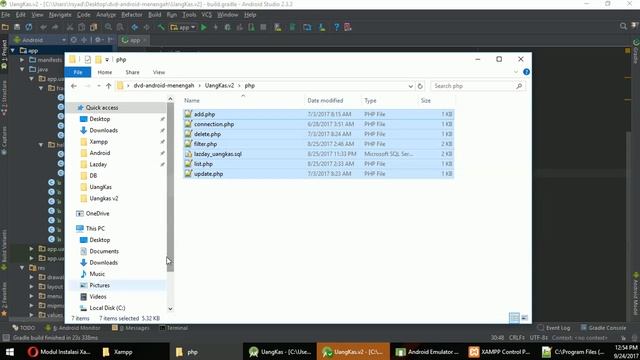Click Save All icon in Android Studio toolbar
Screen dimensions: 640x360
pos(17,27)
